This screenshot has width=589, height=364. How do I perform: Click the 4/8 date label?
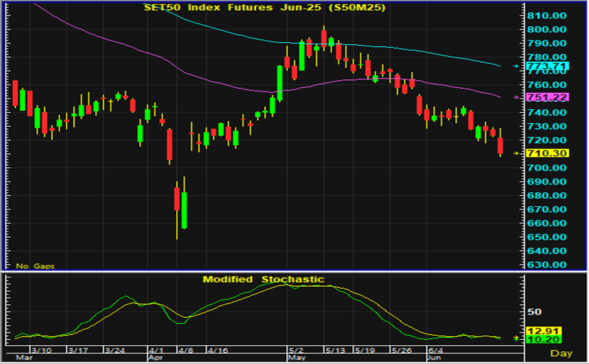[x=186, y=351]
